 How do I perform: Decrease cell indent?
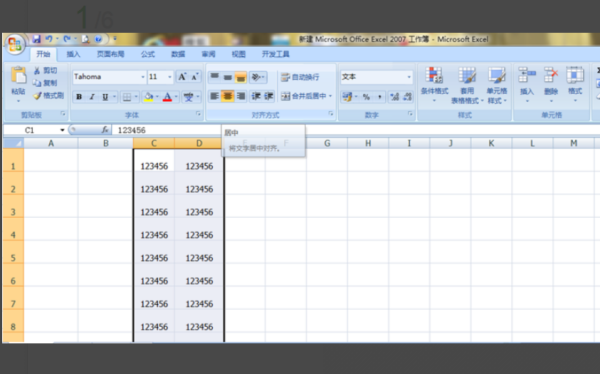(x=256, y=96)
